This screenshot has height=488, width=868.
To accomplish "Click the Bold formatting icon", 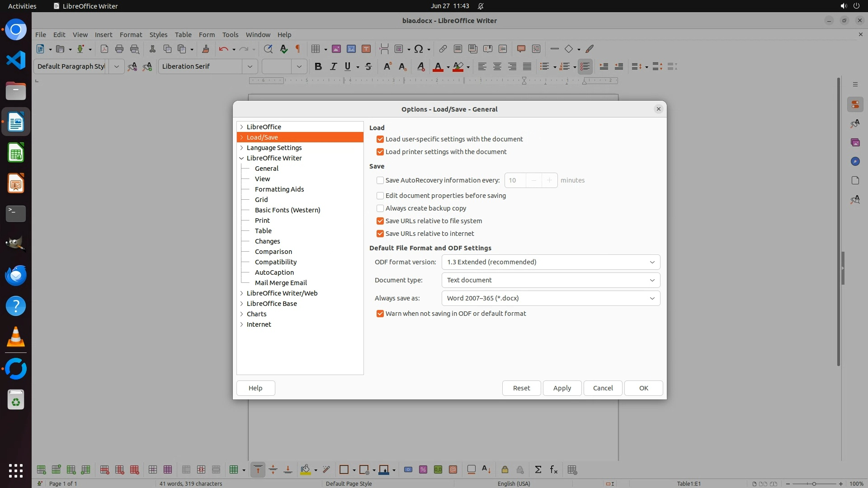I will click(318, 66).
